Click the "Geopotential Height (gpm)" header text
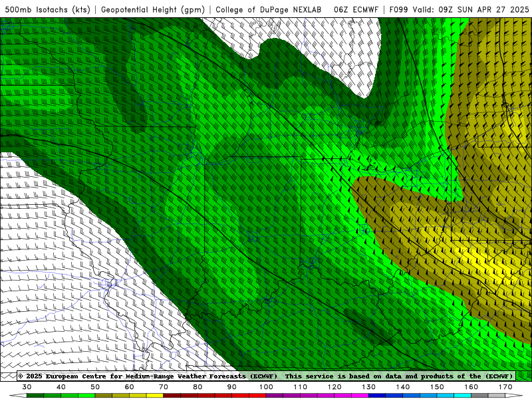532x399 pixels. (153, 9)
